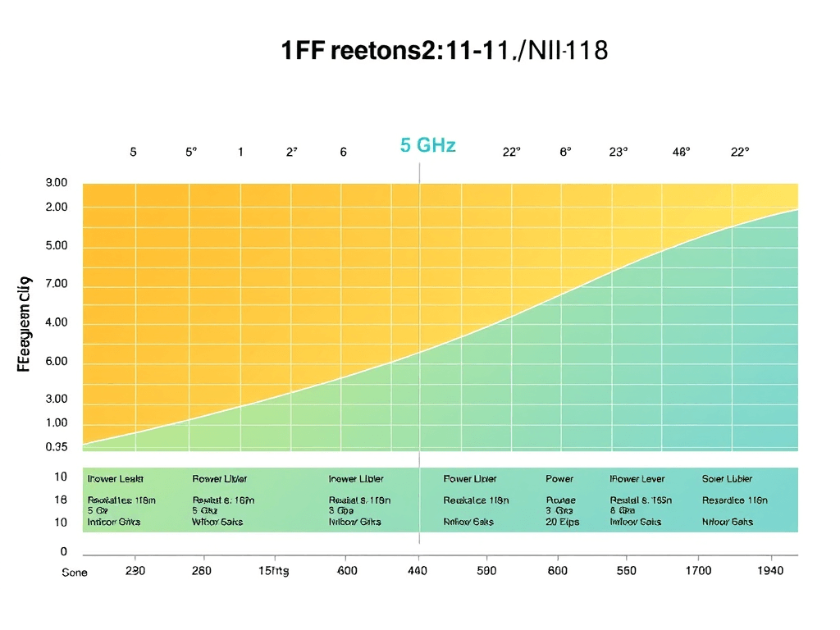
Task: Open the IFower Lever column heading
Action: click(637, 478)
